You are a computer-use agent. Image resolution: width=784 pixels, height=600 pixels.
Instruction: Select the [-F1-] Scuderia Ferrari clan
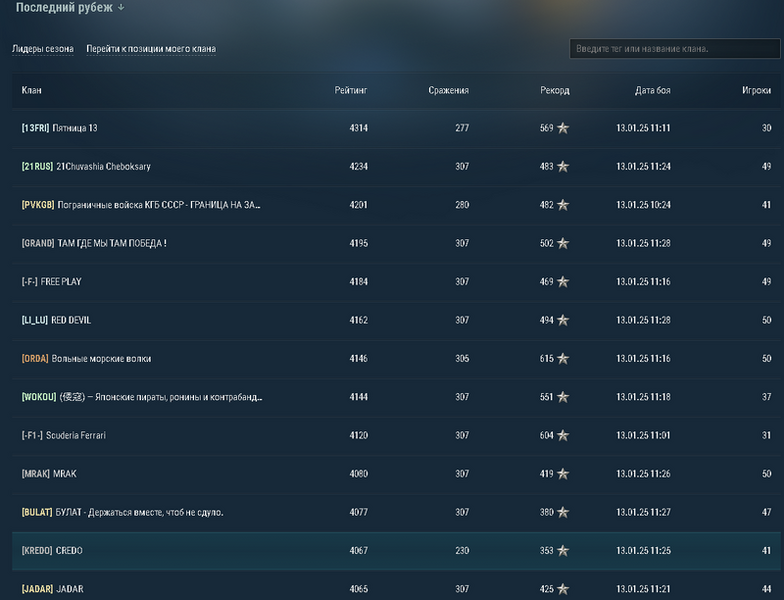point(64,436)
